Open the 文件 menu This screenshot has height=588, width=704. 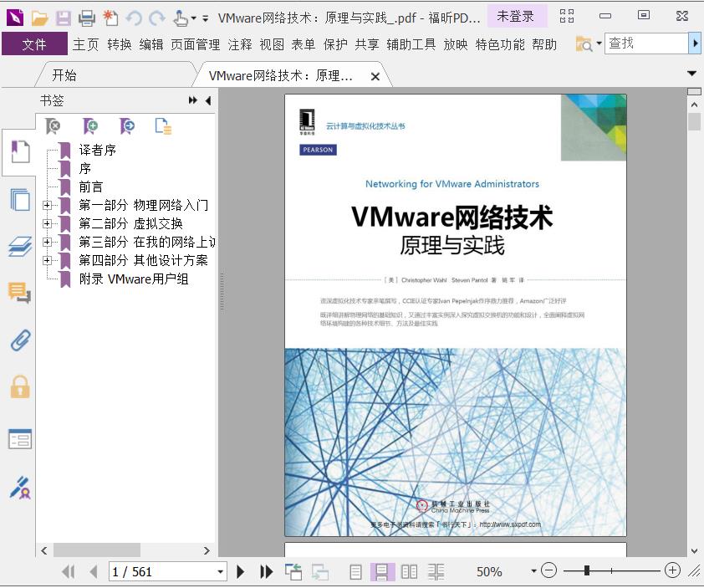pos(34,44)
